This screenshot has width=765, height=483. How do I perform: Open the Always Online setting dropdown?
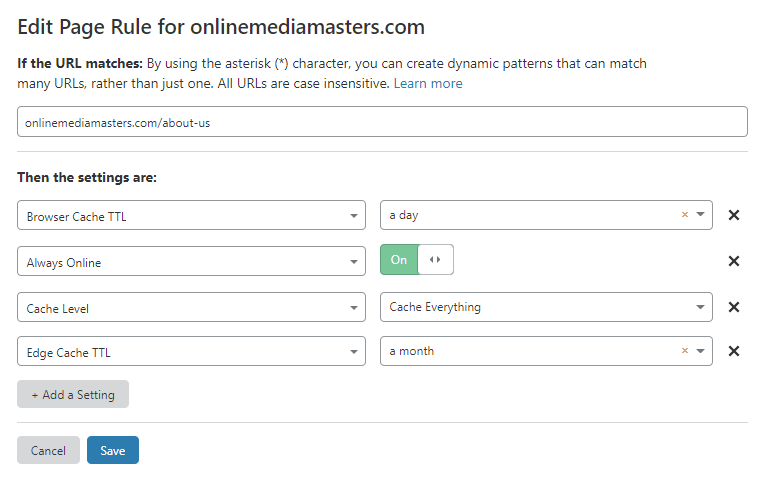[191, 261]
